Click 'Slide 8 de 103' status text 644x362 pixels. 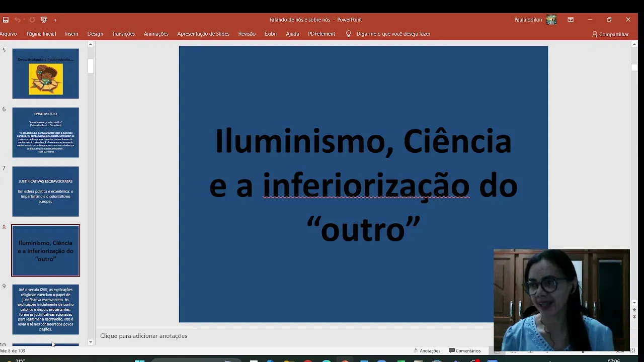(13, 350)
